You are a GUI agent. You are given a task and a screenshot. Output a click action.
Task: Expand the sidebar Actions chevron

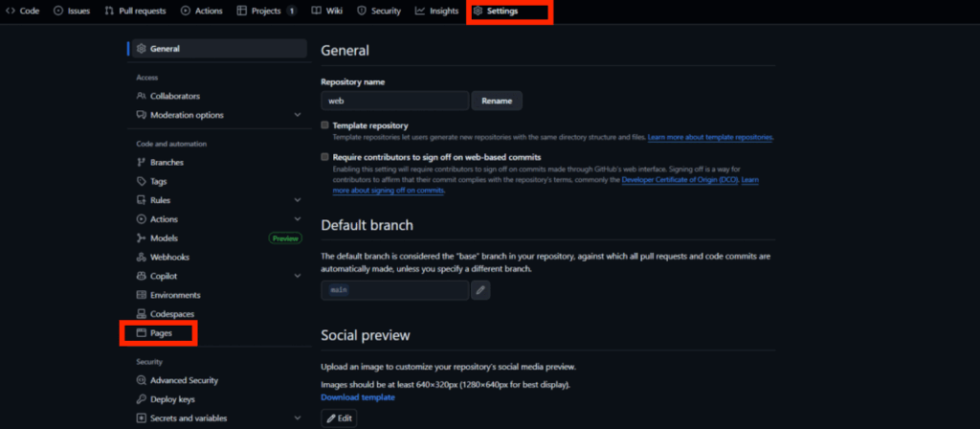pyautogui.click(x=298, y=219)
